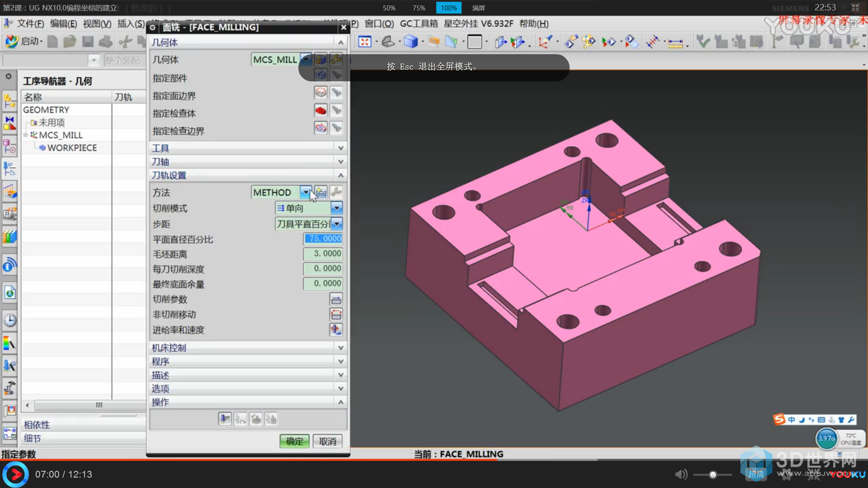Expand the 选项 section
The image size is (868, 488).
pyautogui.click(x=341, y=389)
